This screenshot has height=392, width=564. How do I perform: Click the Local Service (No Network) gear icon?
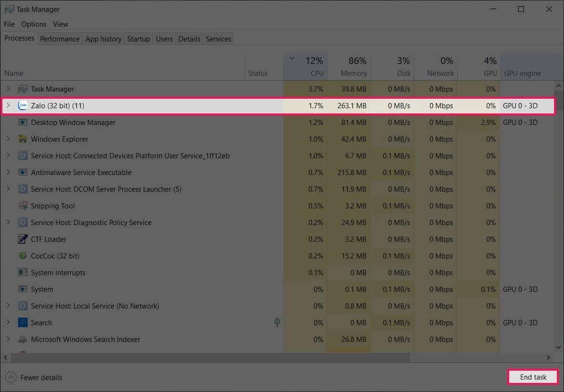pyautogui.click(x=23, y=306)
